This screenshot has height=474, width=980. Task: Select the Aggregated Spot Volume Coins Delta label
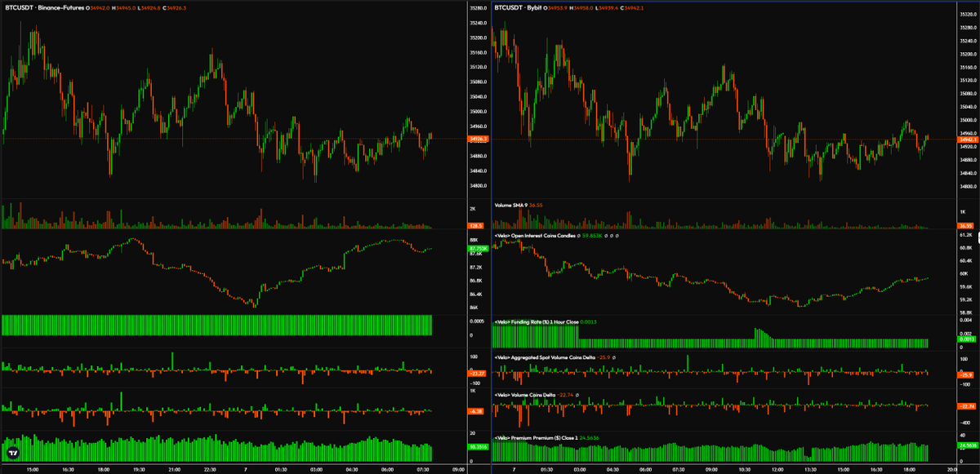pos(545,357)
